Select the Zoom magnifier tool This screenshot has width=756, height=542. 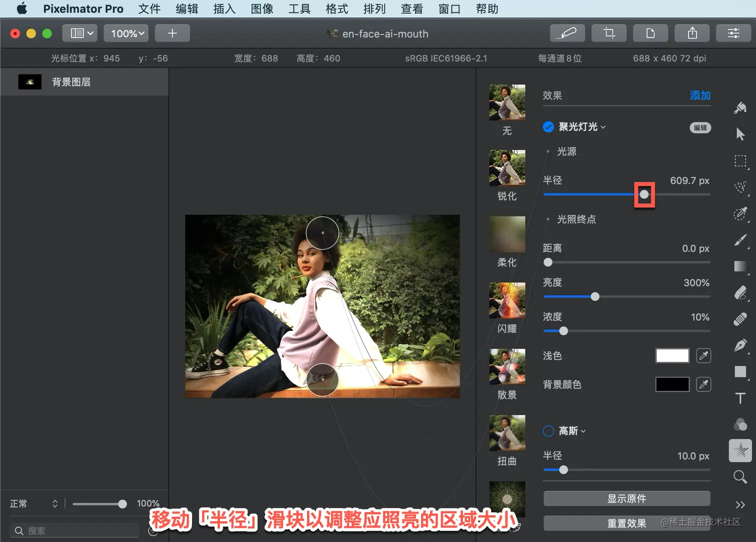click(740, 477)
